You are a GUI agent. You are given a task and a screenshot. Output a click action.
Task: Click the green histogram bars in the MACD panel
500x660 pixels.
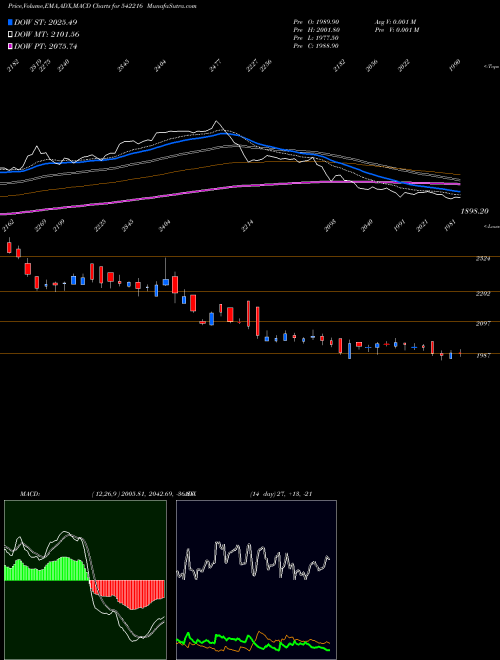46,569
